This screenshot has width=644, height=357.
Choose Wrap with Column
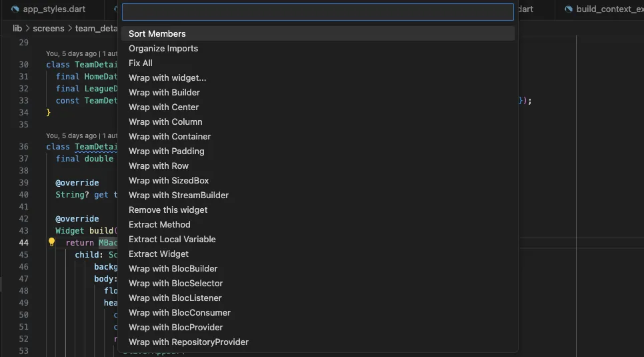165,121
